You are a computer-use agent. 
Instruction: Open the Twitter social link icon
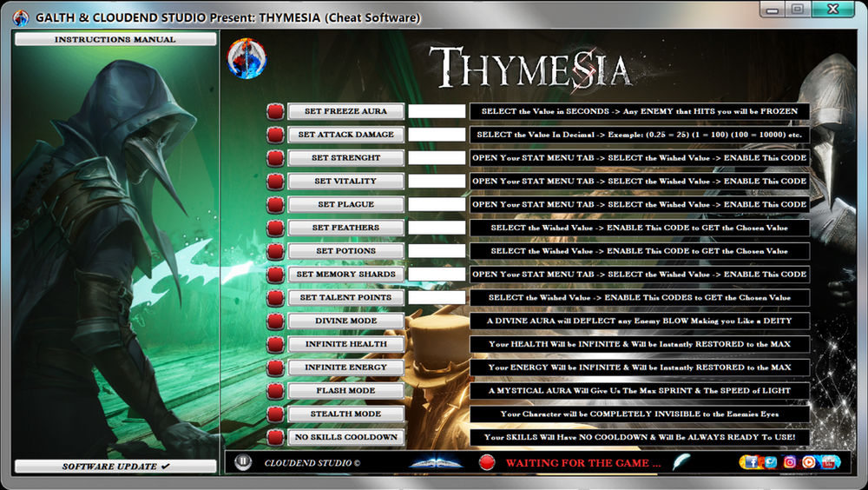pos(771,461)
